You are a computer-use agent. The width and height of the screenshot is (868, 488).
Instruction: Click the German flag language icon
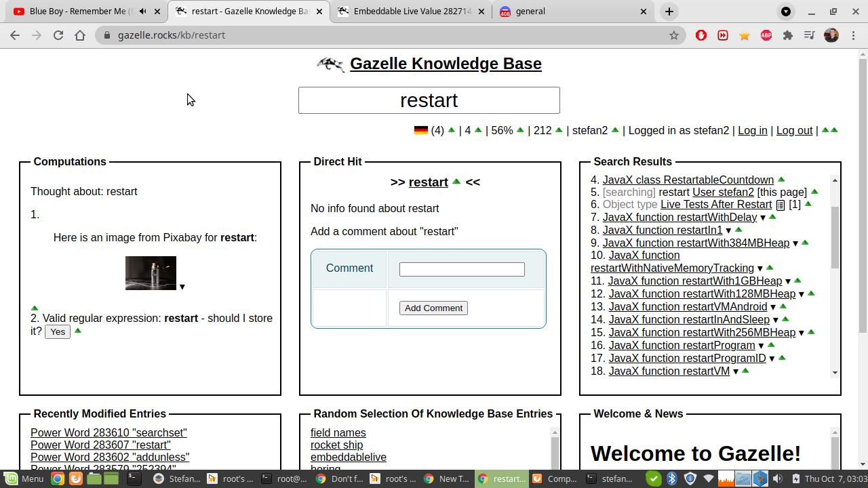coord(420,130)
